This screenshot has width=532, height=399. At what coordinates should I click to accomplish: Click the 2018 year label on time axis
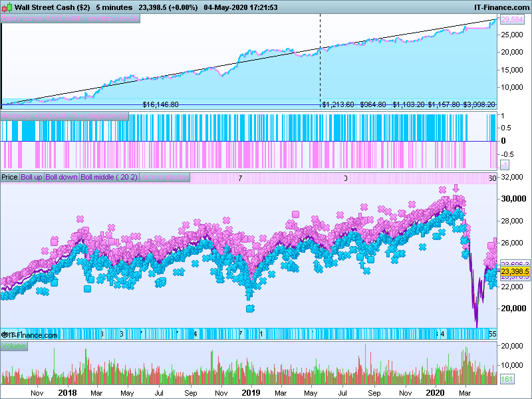point(68,393)
